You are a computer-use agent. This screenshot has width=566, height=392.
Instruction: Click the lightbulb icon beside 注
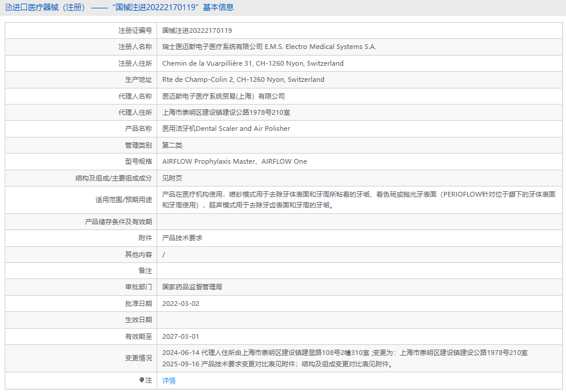[x=142, y=380]
